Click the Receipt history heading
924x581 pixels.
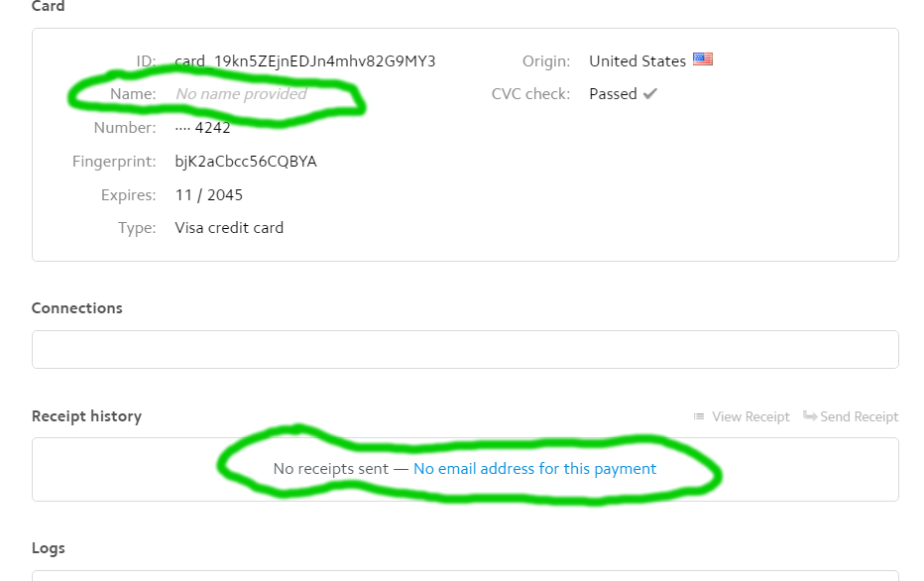coord(86,416)
